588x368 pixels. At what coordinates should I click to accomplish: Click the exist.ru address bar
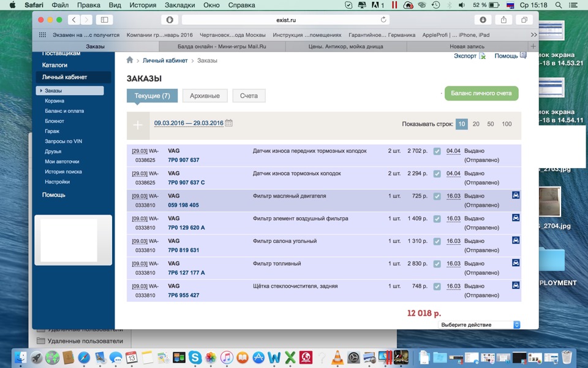(286, 20)
